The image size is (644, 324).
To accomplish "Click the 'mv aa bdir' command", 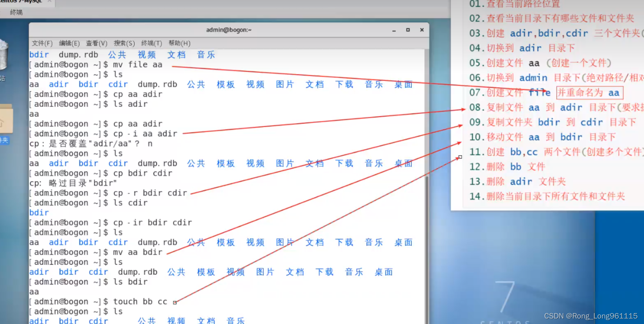I will 138,252.
